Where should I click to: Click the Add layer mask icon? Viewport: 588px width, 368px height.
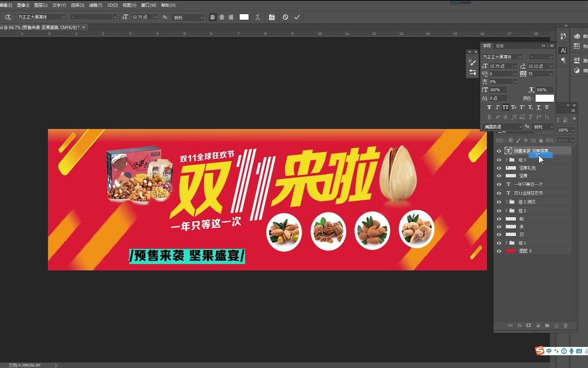pos(528,325)
